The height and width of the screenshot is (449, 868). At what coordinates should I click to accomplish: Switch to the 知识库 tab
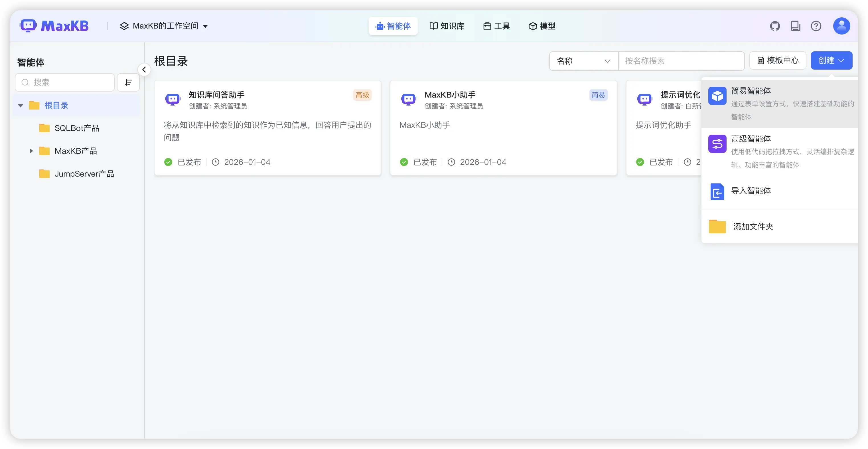(x=447, y=26)
